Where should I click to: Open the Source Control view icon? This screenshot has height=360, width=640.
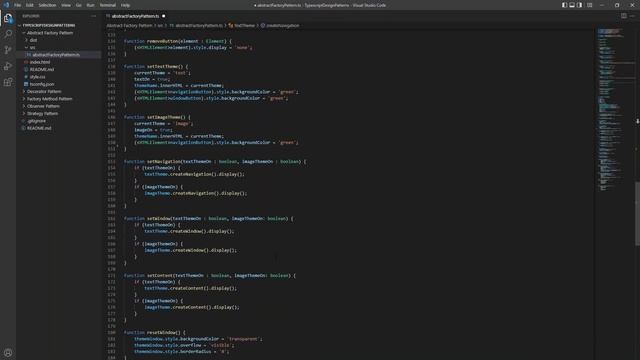pos(8,50)
